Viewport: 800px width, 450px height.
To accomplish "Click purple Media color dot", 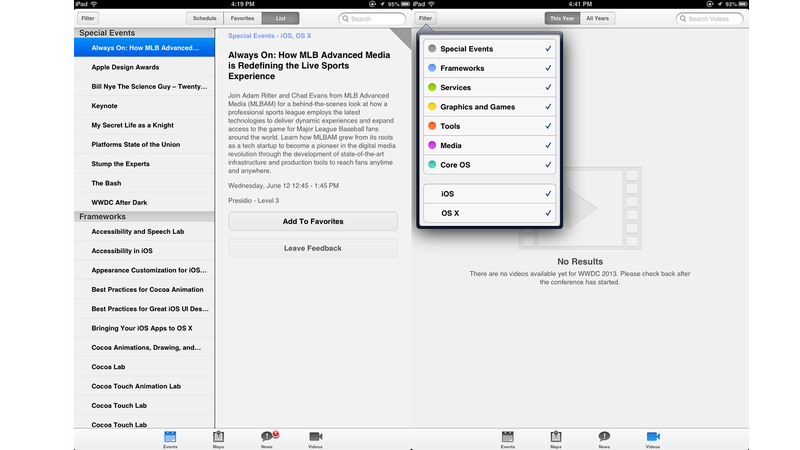I will click(x=432, y=145).
